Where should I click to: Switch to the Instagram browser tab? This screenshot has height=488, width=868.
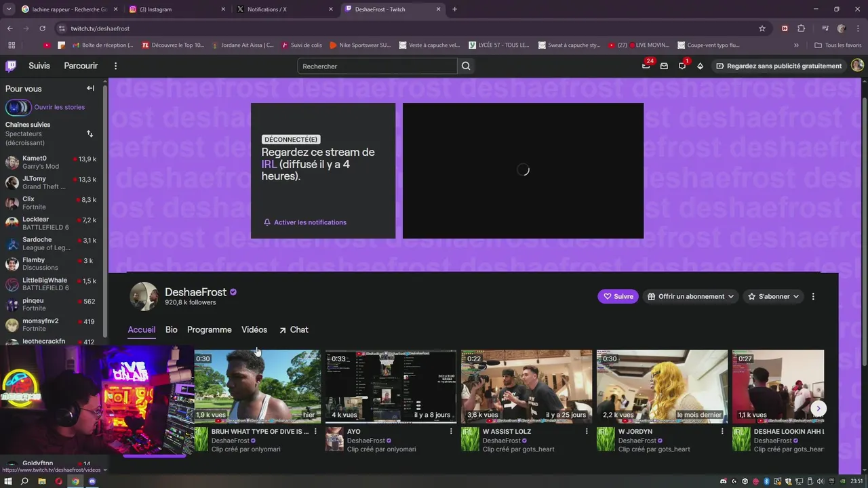176,9
